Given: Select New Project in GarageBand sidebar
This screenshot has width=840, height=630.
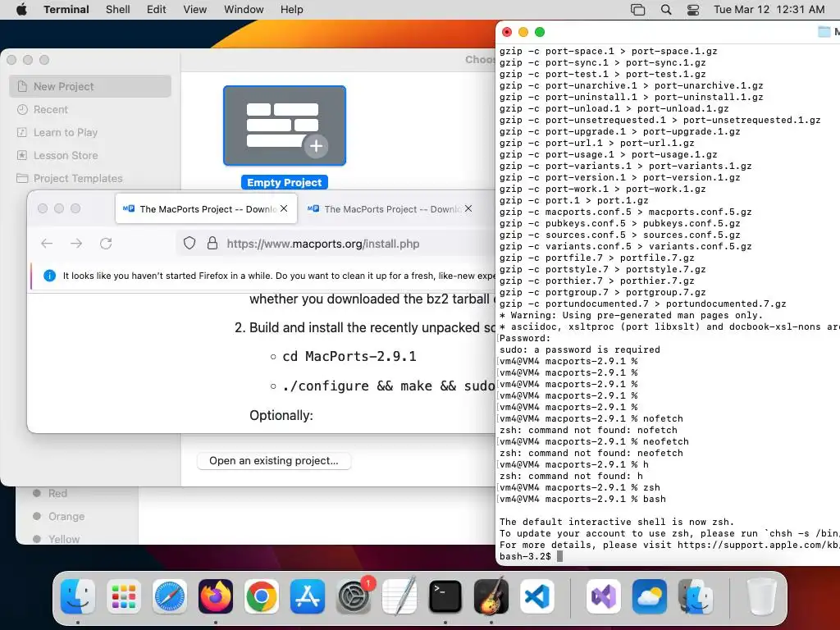Looking at the screenshot, I should pos(90,86).
